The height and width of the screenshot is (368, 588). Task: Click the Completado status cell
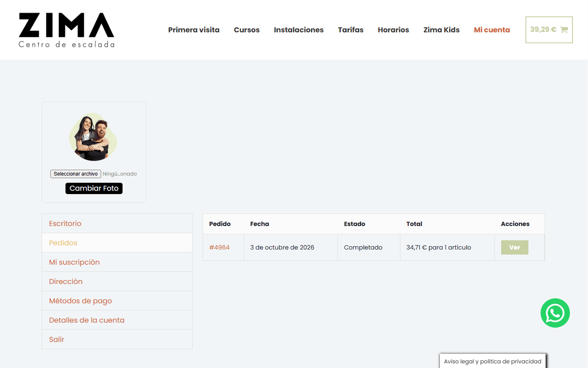pyautogui.click(x=369, y=247)
